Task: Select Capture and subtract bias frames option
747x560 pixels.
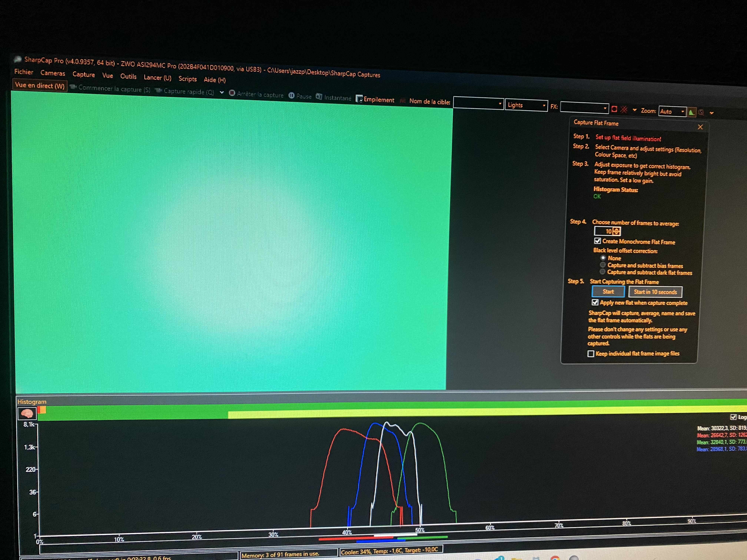Action: click(x=603, y=265)
